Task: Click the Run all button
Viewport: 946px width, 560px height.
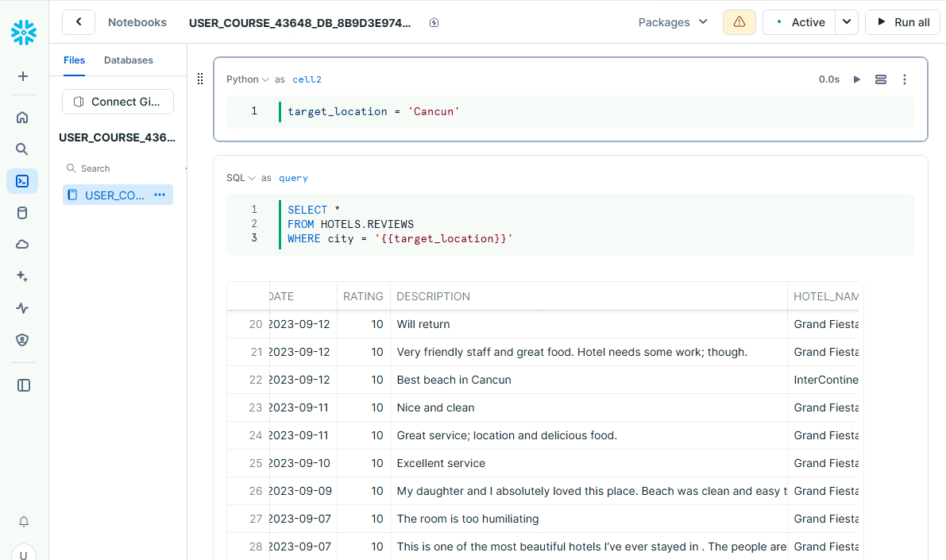Action: pyautogui.click(x=903, y=22)
